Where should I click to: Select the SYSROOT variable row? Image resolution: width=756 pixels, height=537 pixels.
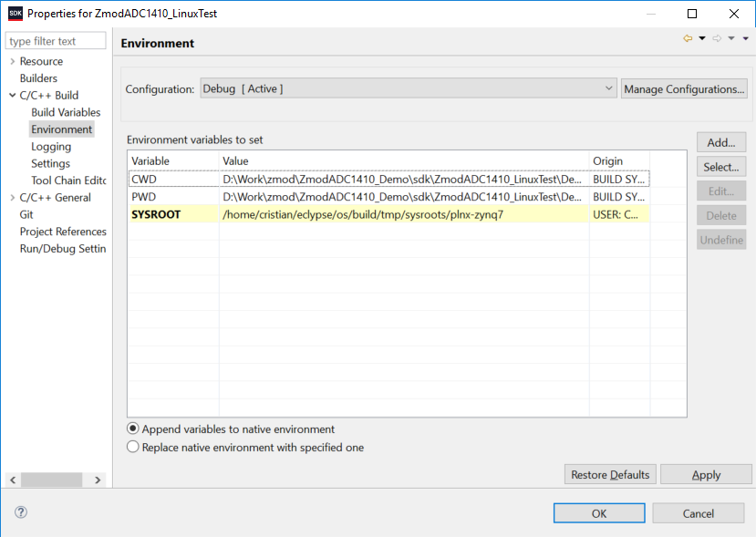pos(389,214)
